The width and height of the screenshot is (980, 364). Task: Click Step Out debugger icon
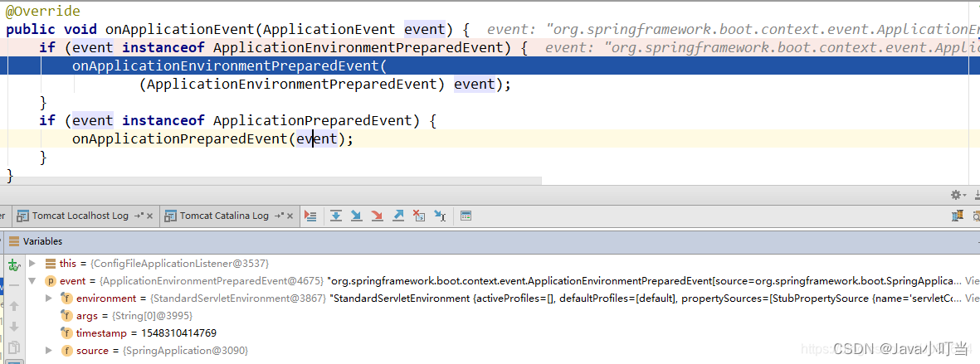coord(398,216)
